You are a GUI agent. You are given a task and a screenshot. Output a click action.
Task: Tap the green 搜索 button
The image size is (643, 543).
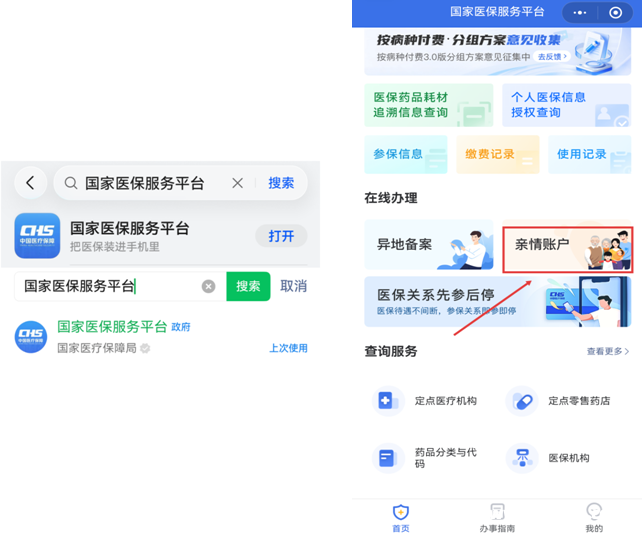[x=248, y=286]
